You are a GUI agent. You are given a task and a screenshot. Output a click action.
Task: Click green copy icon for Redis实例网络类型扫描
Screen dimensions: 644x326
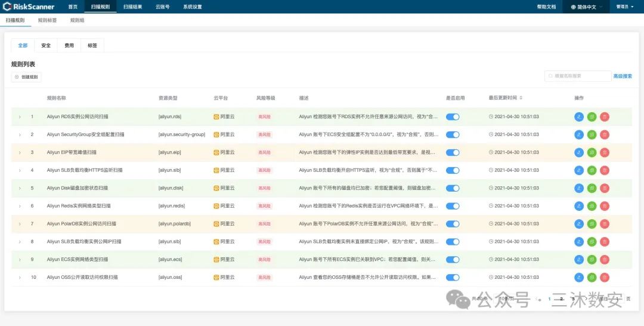[x=592, y=206]
